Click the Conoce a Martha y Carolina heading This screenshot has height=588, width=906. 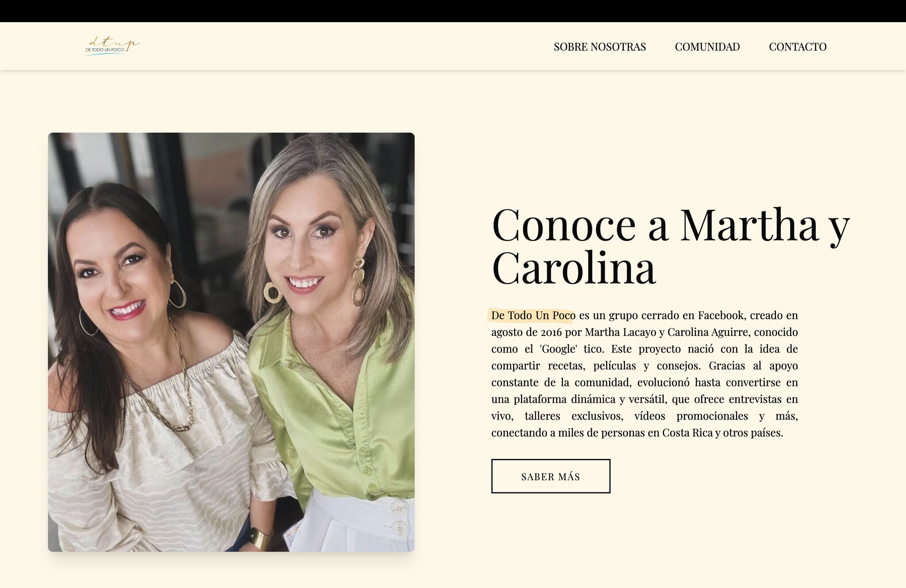tap(671, 246)
